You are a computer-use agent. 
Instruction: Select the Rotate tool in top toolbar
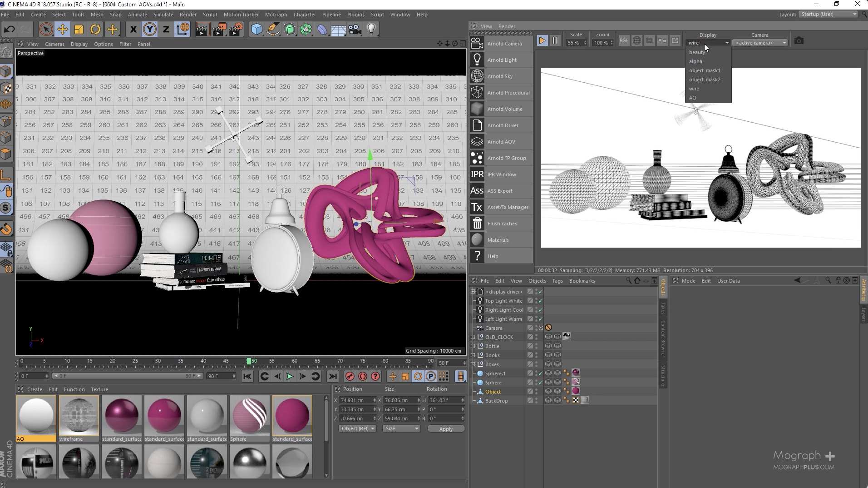[95, 30]
